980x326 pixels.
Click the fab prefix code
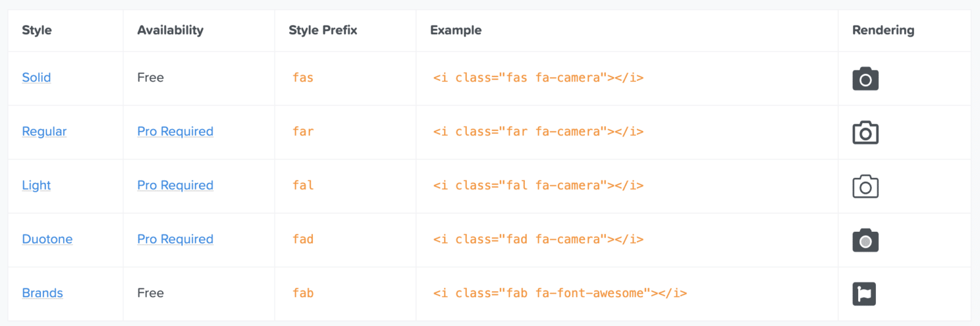tap(303, 293)
